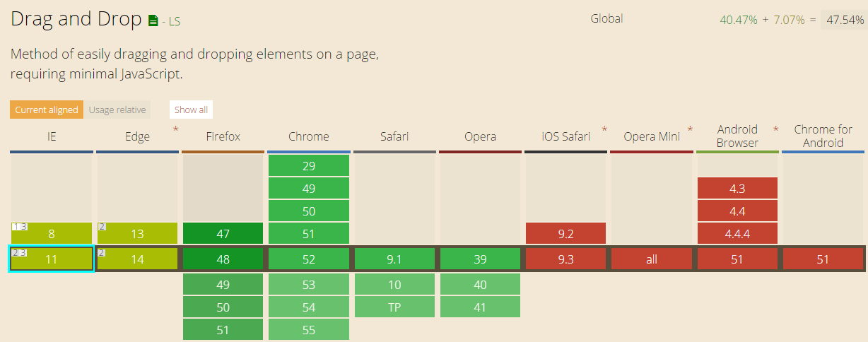Select the Firefox 48 version cell
The image size is (868, 342).
tap(223, 259)
